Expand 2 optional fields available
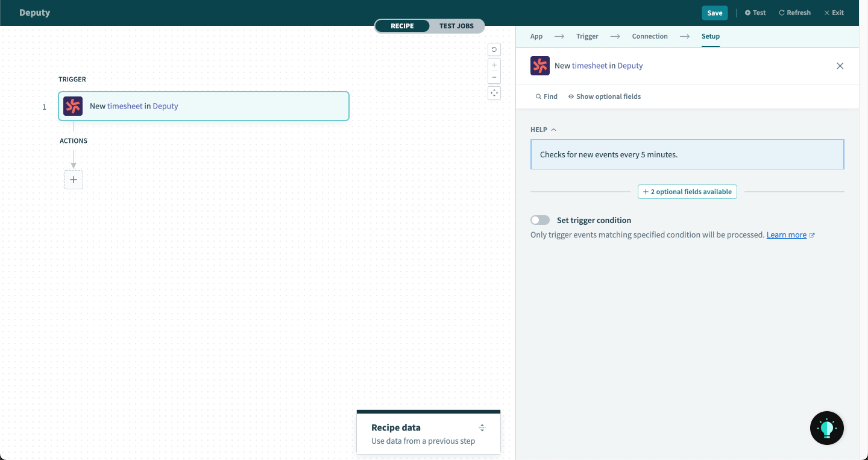This screenshot has width=868, height=460. (687, 192)
